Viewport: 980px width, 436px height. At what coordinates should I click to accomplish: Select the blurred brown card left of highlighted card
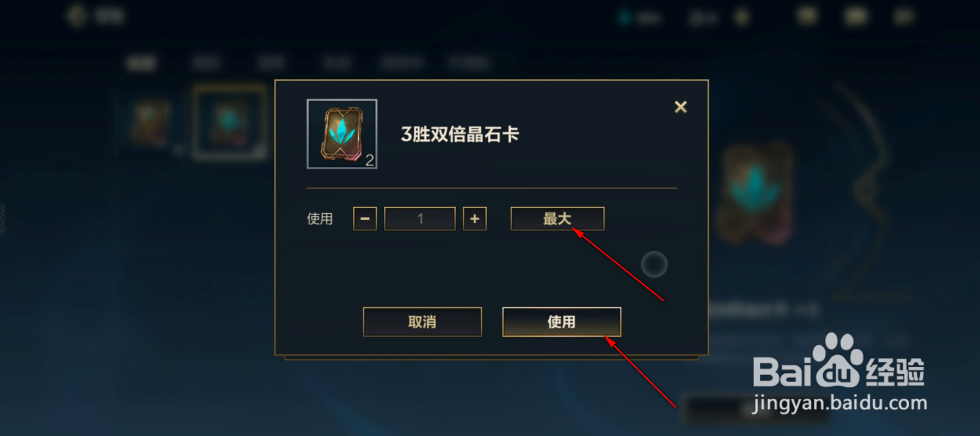click(x=151, y=123)
